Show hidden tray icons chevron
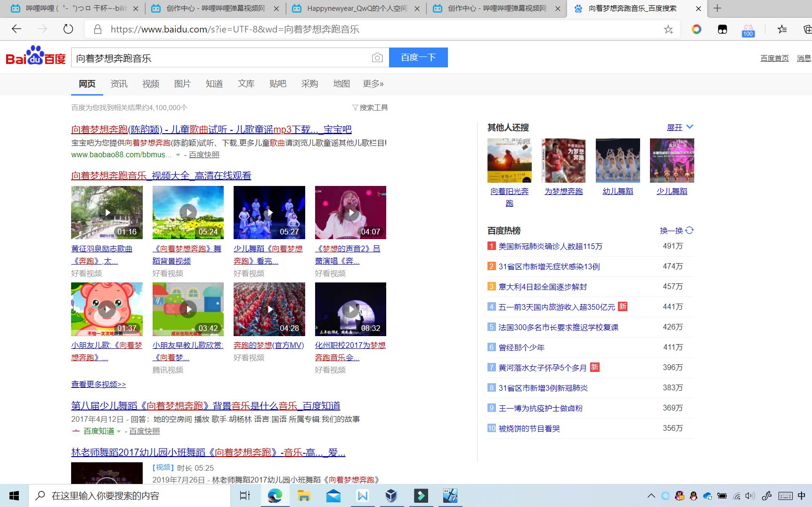The height and width of the screenshot is (507, 812). pos(651,496)
